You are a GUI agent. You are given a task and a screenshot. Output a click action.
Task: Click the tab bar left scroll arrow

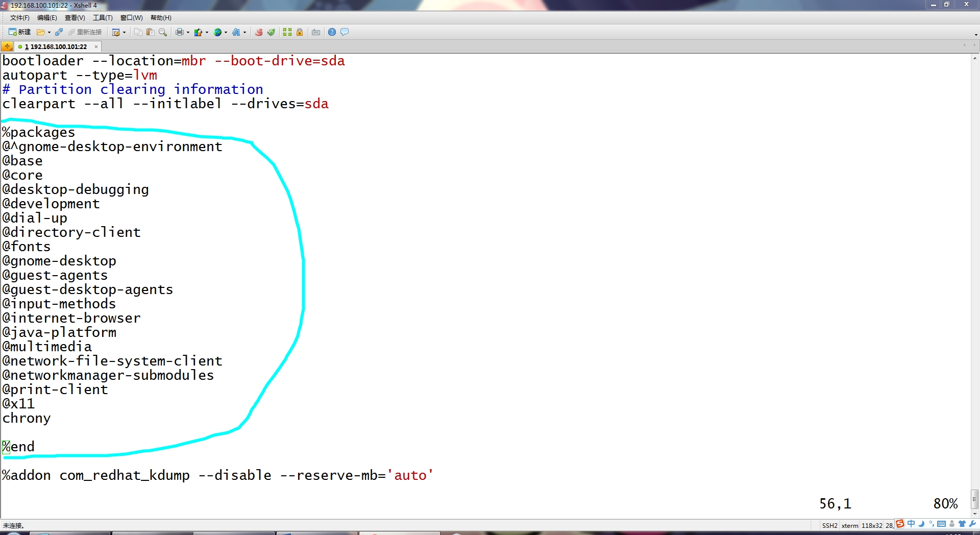[x=964, y=46]
